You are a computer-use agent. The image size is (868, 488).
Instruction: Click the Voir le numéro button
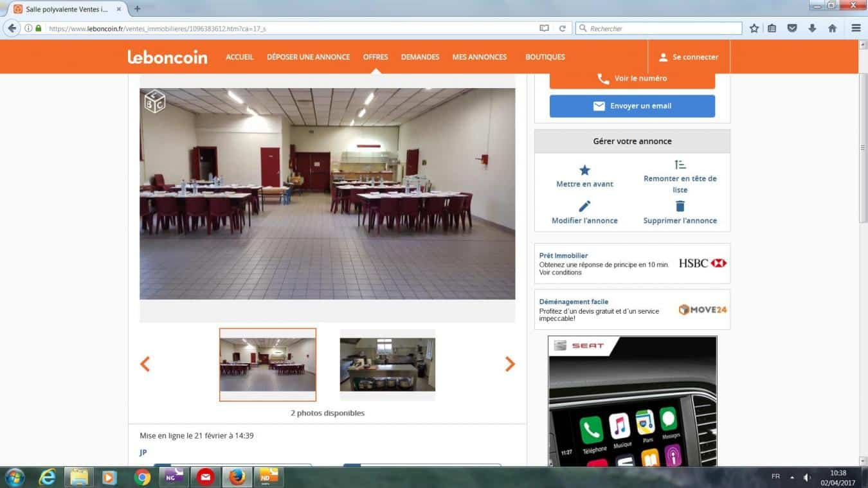632,78
